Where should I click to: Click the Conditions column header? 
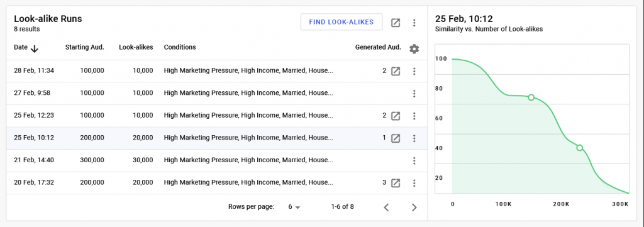click(x=180, y=47)
